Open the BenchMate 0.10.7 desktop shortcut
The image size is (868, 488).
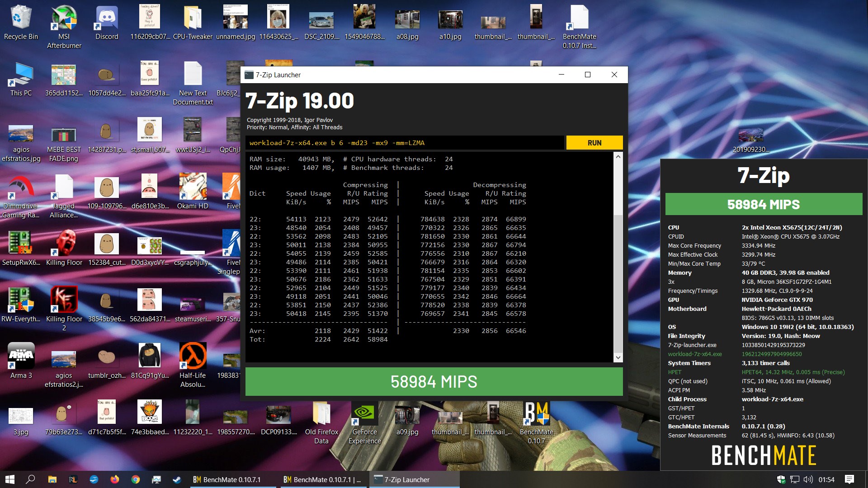(x=536, y=423)
